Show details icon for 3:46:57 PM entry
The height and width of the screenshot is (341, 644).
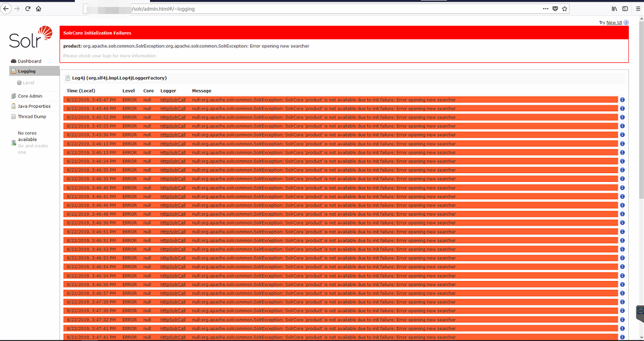tap(622, 293)
